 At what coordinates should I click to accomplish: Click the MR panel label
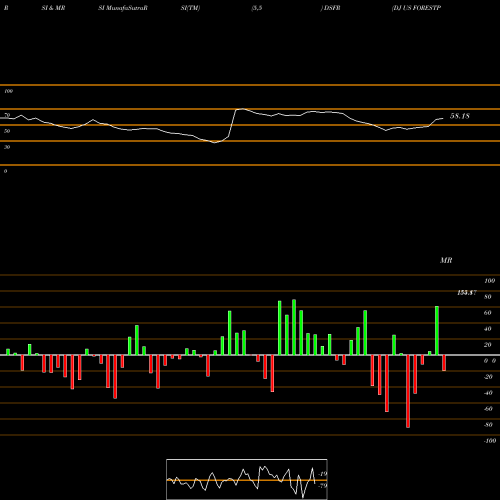[x=446, y=260]
